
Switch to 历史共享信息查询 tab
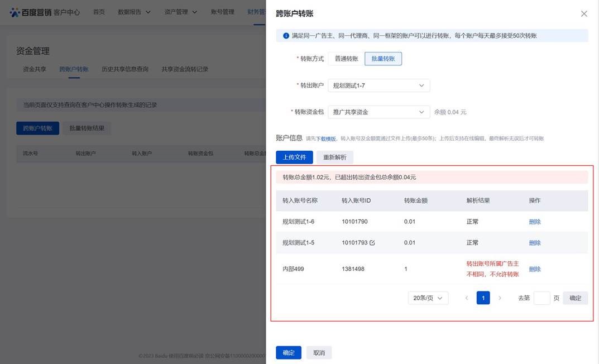click(x=125, y=69)
